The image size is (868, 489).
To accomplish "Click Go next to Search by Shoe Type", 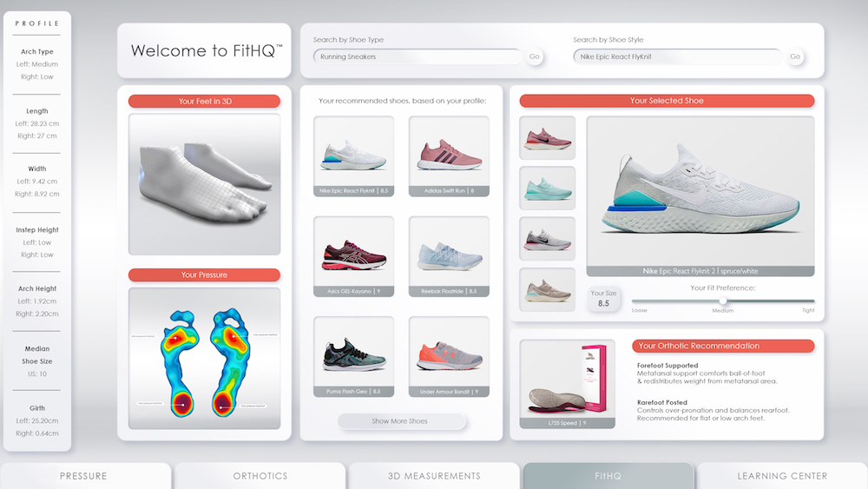I will click(534, 56).
